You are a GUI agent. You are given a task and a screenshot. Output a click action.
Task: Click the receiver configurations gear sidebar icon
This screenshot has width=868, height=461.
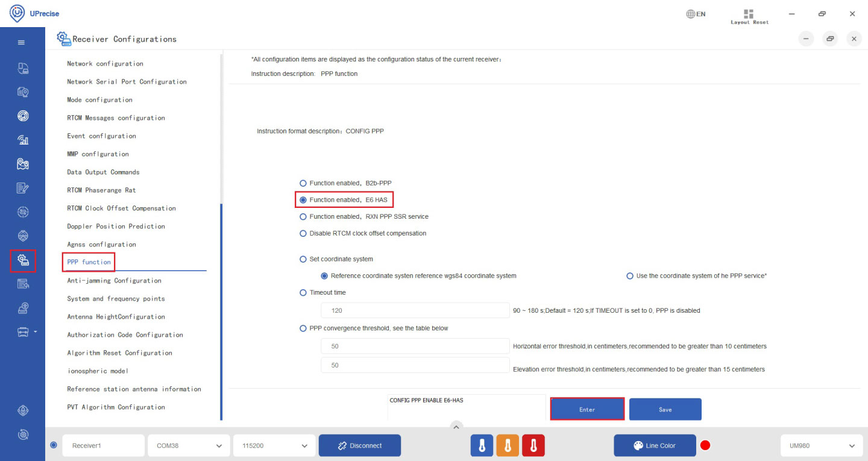pos(23,260)
